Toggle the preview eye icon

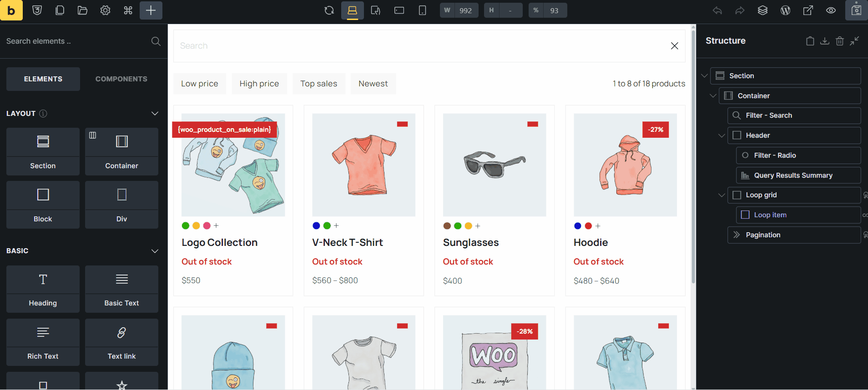click(831, 10)
